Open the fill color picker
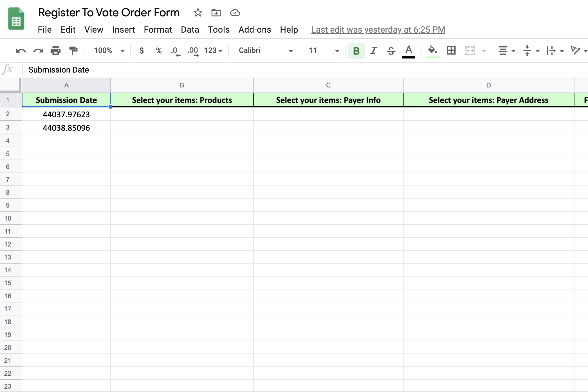The height and width of the screenshot is (392, 588). click(432, 51)
